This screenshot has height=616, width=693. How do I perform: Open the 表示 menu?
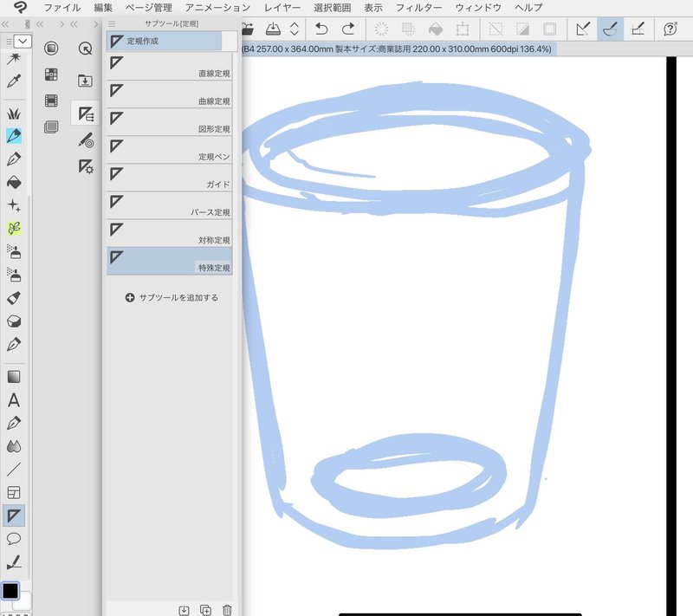pos(373,8)
